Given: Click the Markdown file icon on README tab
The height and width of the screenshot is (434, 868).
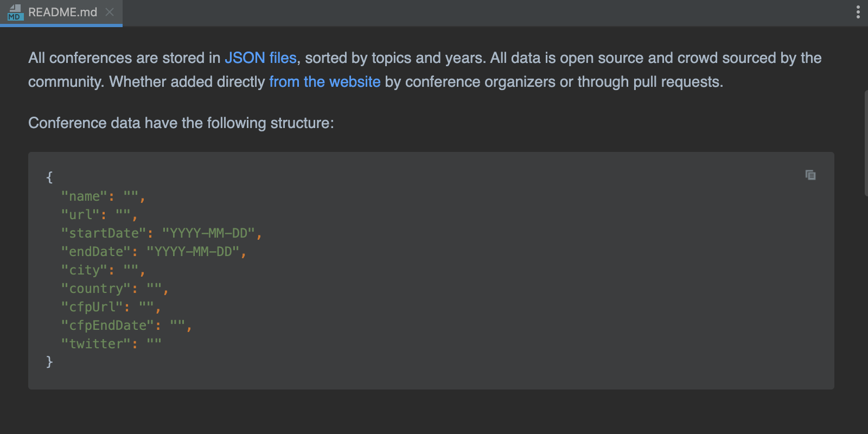Looking at the screenshot, I should (x=15, y=12).
